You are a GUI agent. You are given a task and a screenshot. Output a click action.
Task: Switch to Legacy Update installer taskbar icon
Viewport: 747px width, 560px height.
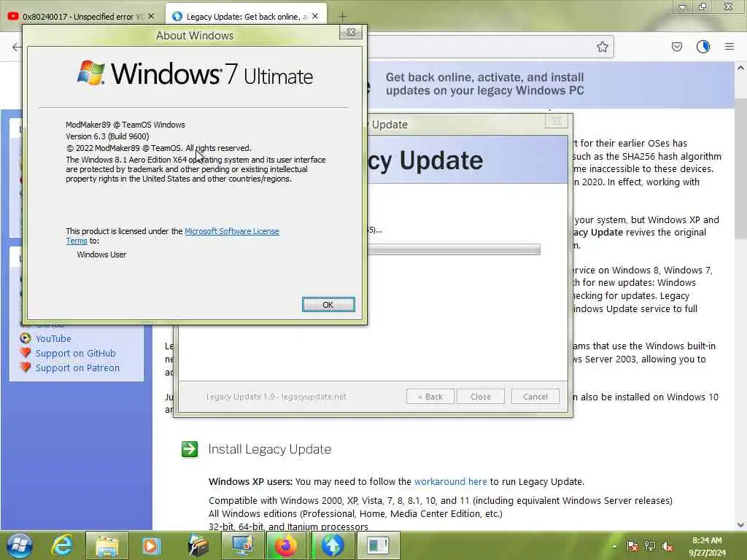tap(332, 545)
